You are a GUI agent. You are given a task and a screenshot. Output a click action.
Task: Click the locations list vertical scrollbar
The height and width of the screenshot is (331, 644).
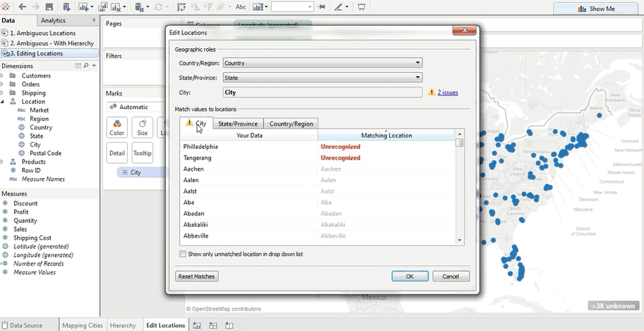tap(460, 192)
